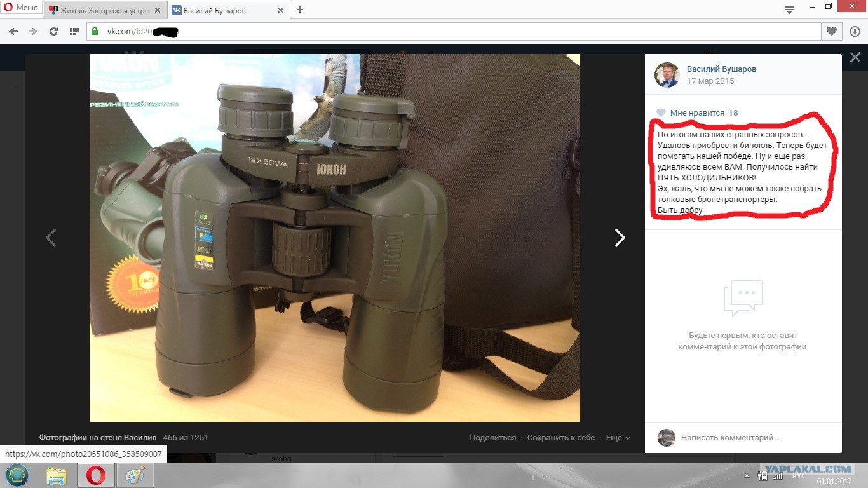Click the post line Быть добру.
The height and width of the screenshot is (488, 868).
pos(681,210)
